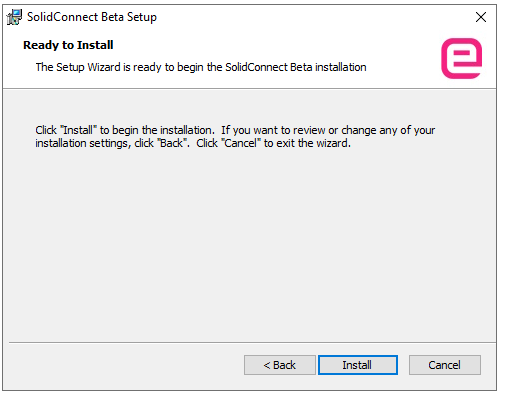The image size is (505, 399).
Task: Click the installer icon in the title bar
Action: click(x=14, y=17)
